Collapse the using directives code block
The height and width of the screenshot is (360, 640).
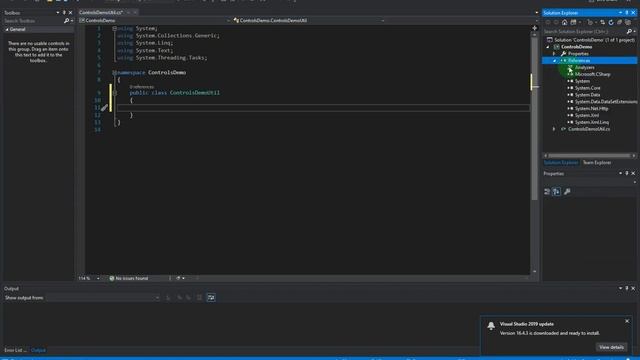(x=115, y=28)
